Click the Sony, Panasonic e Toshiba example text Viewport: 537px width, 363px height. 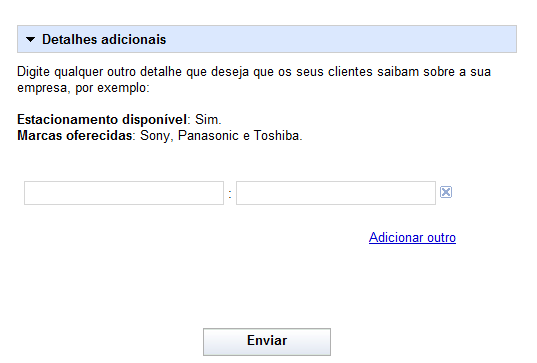(x=221, y=136)
